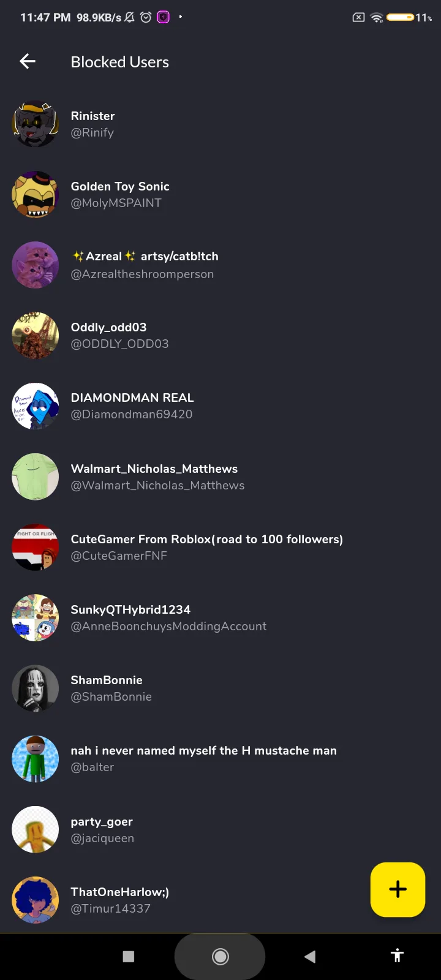Select the @balter user entry
Viewport: 441px width, 980px height.
(x=221, y=758)
